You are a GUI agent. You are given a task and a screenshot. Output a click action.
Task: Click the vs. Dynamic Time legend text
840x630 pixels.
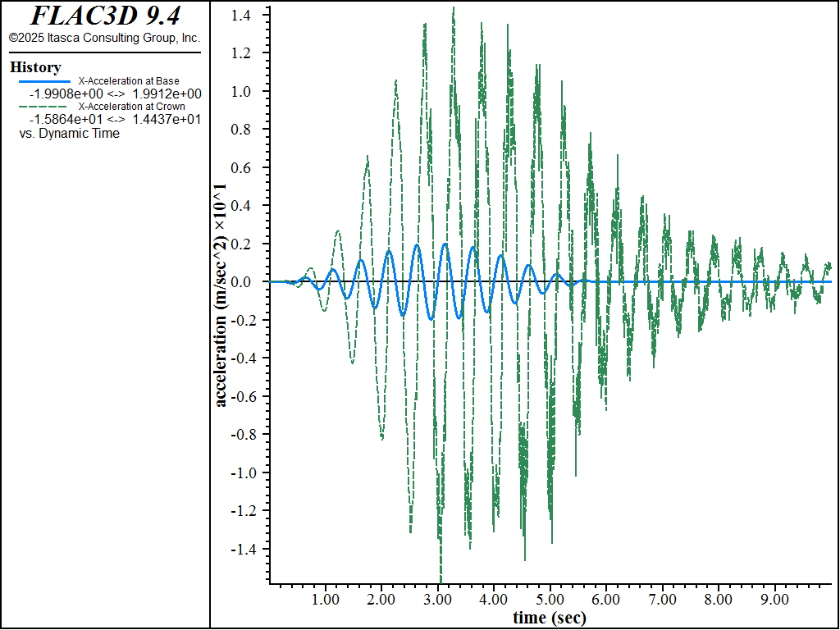(x=69, y=133)
